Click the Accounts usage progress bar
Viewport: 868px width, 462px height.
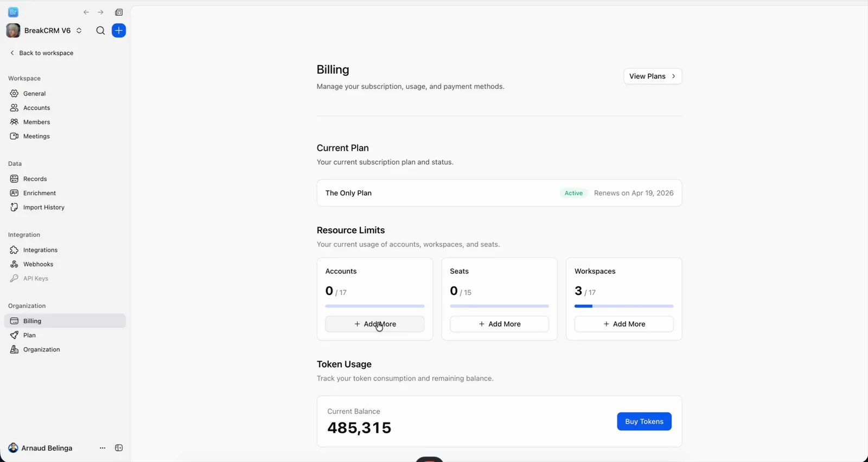click(375, 306)
